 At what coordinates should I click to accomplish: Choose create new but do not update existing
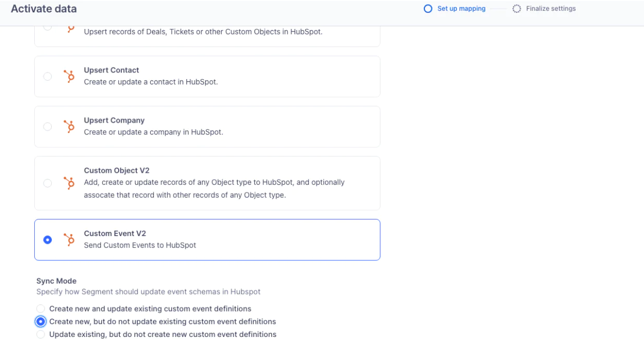point(41,321)
